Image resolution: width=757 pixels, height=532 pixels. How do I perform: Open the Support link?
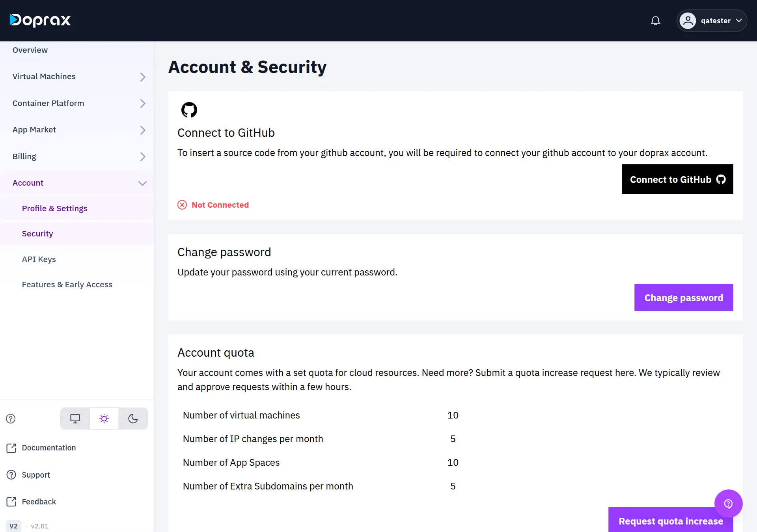[x=36, y=475]
